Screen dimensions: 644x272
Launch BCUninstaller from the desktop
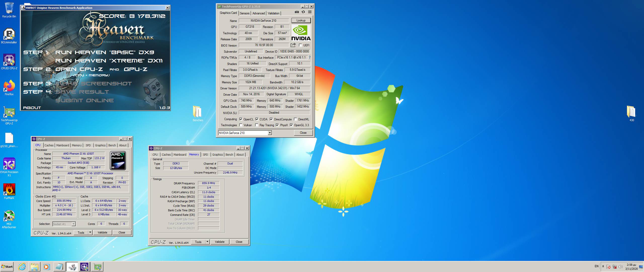(9, 36)
